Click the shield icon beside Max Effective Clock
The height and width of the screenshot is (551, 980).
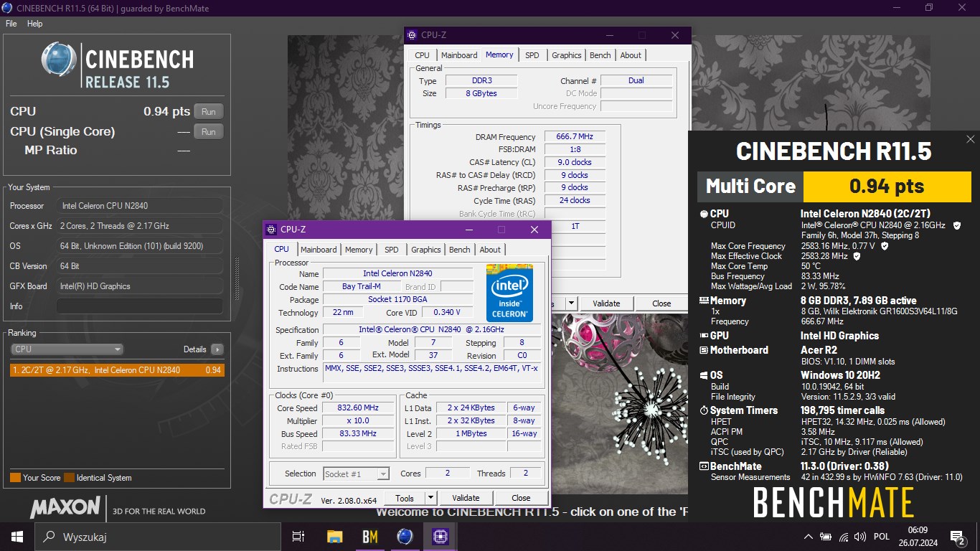click(857, 256)
